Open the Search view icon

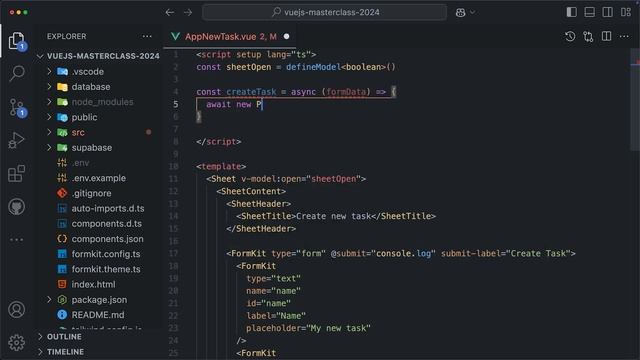coord(17,73)
